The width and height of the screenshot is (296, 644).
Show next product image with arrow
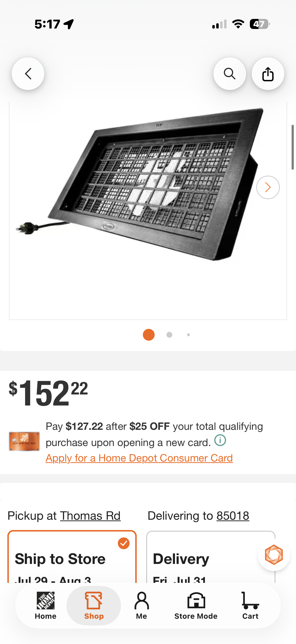tap(268, 187)
